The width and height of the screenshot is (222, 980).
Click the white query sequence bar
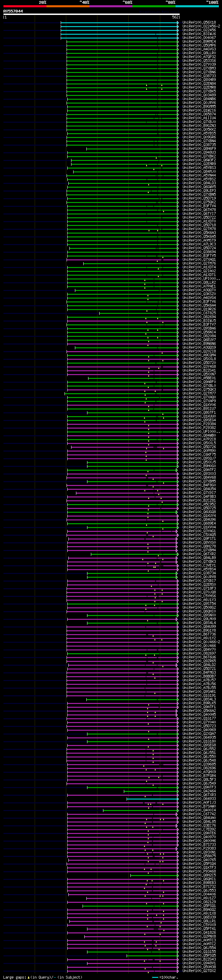pyautogui.click(x=92, y=14)
